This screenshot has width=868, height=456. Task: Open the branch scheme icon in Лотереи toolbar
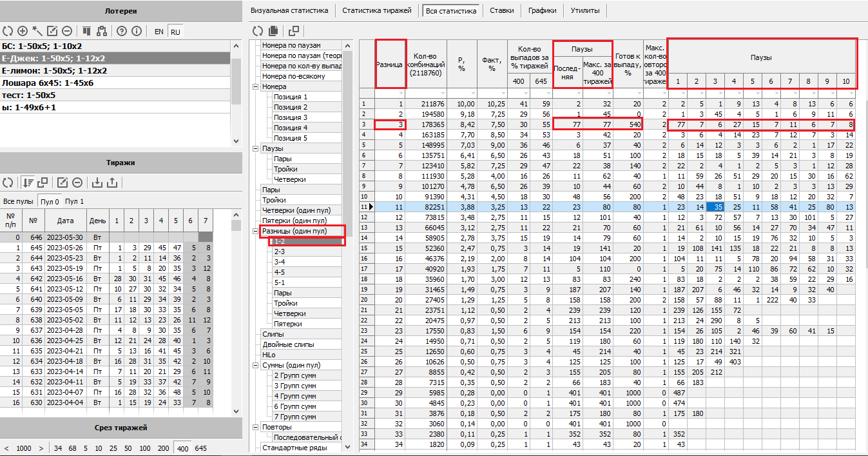101,31
